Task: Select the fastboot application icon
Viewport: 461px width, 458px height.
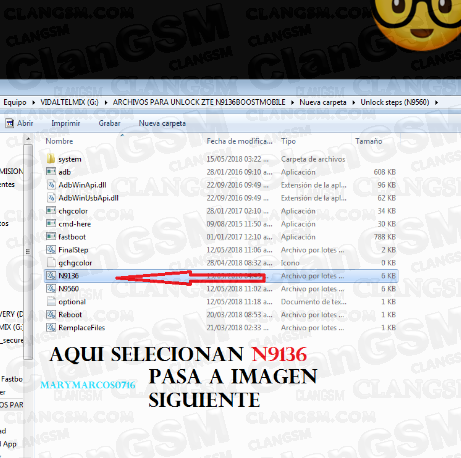Action: (51, 237)
